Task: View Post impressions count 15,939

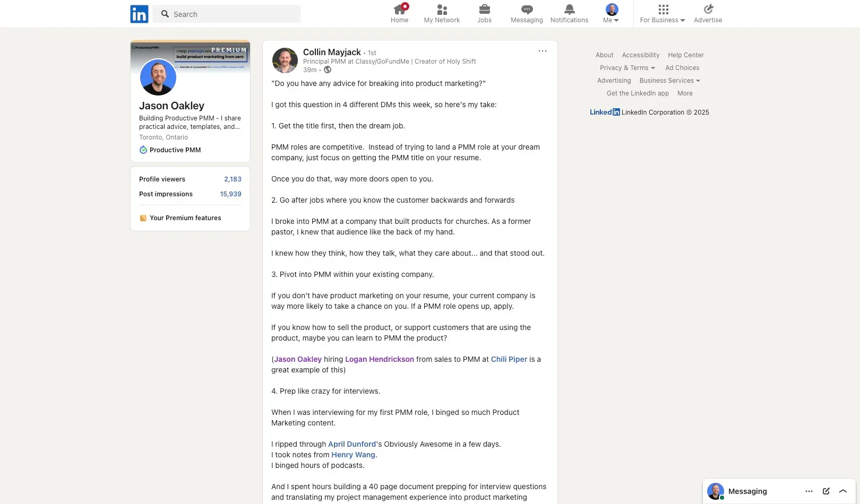Action: [230, 194]
